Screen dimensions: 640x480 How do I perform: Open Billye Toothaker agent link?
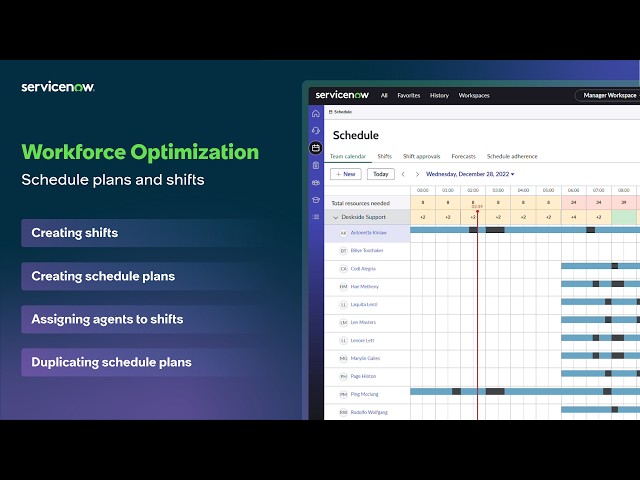pos(367,250)
